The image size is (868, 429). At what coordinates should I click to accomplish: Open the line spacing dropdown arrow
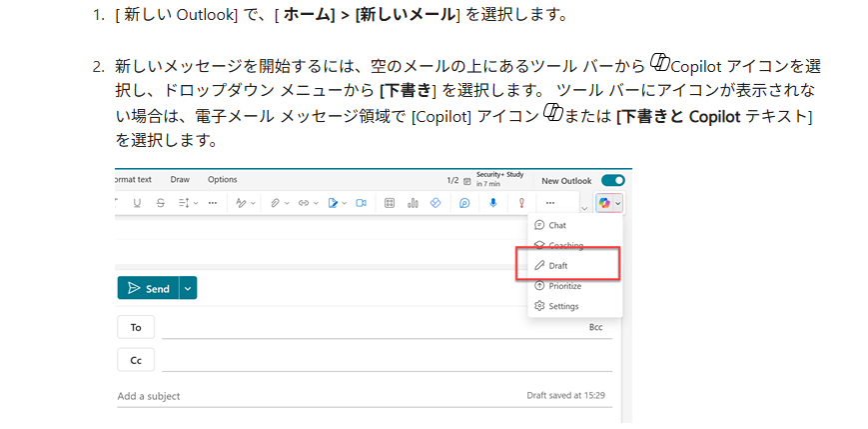196,204
